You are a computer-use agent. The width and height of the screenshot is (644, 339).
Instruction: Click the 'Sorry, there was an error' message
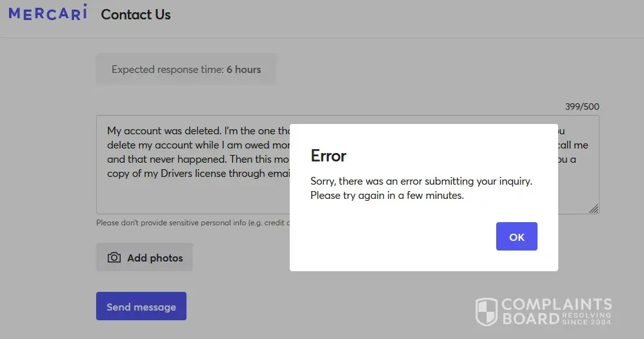421,181
